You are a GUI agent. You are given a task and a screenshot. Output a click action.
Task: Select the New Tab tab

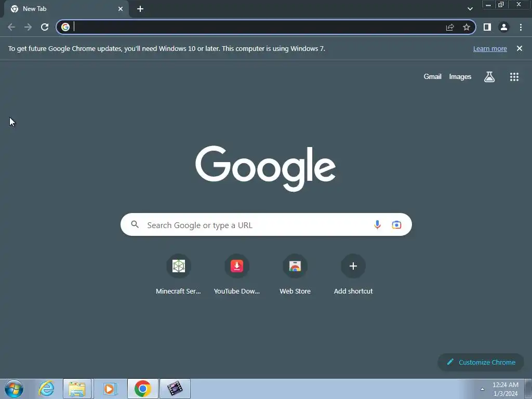tap(66, 9)
